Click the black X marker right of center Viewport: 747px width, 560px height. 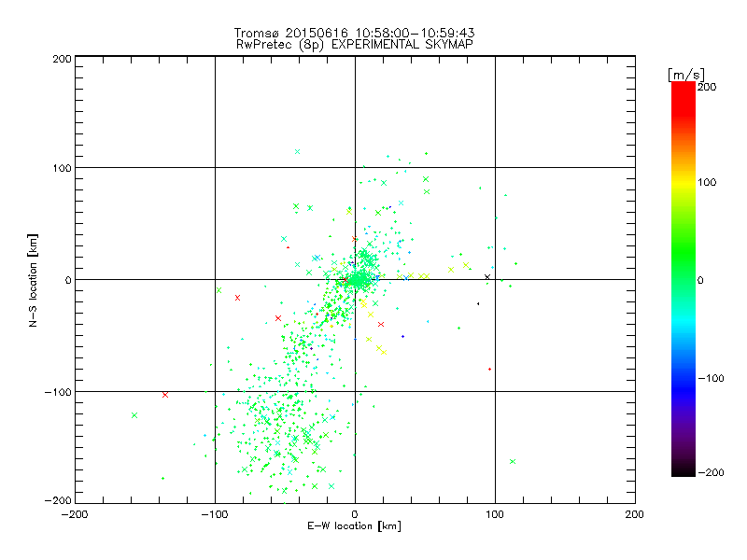487,276
